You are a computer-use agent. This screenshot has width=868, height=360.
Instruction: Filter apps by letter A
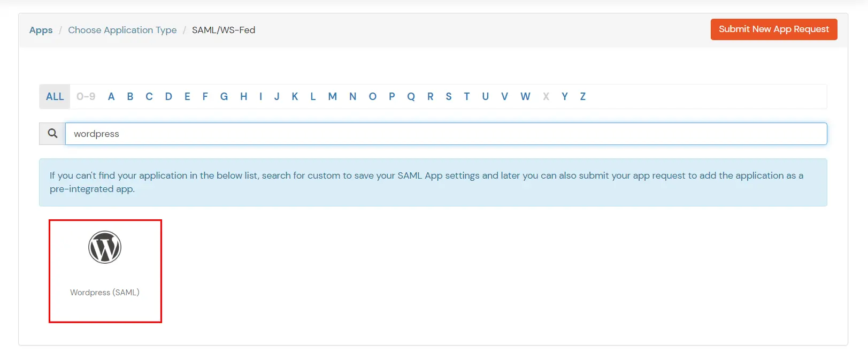click(x=111, y=97)
